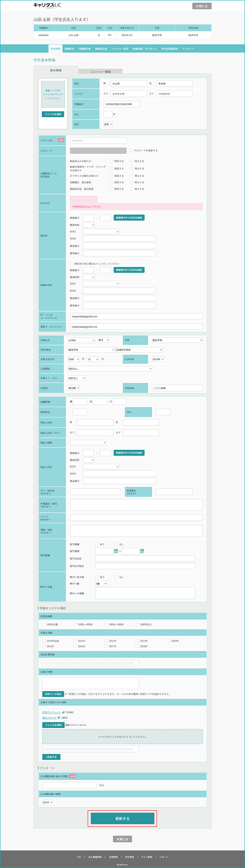Tick the 2014年 graduate record checkbox

[168, 641]
